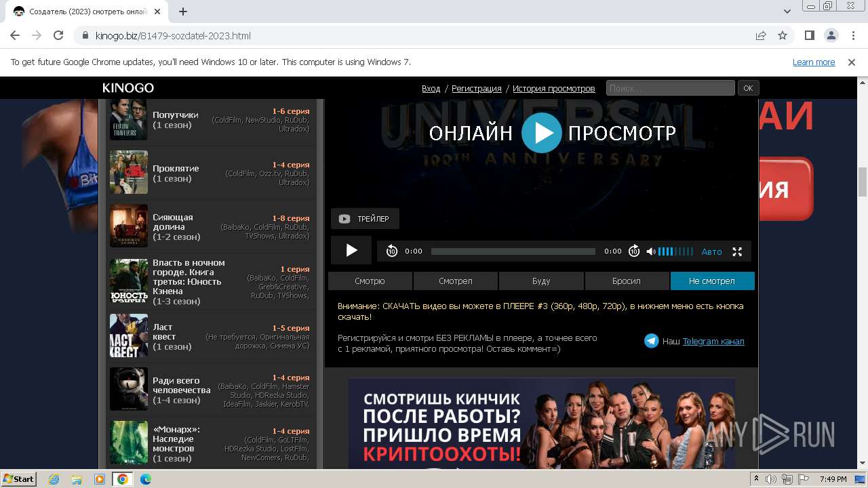868x488 pixels.
Task: Mute the player volume speaker icon
Action: [651, 251]
